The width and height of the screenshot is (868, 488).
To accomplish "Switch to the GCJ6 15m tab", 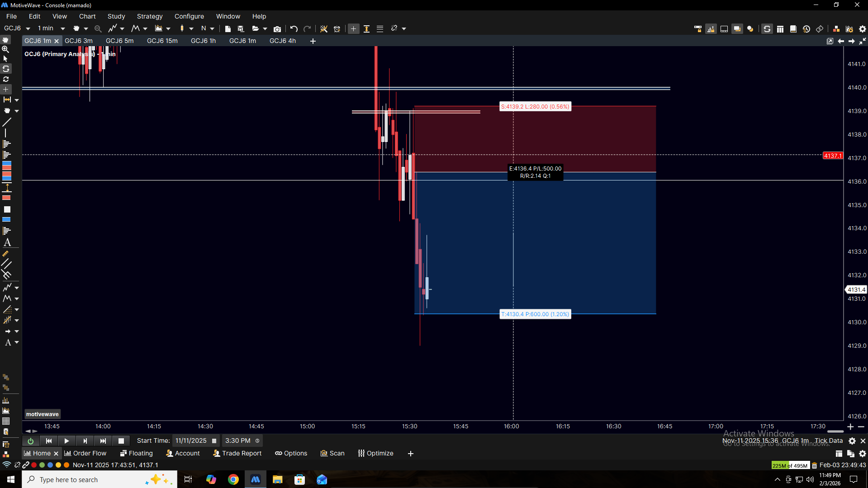I will [162, 41].
